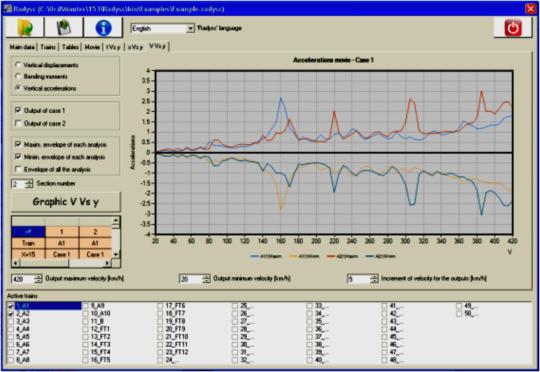Select the Bending moments radio button
Image resolution: width=540 pixels, height=372 pixels.
coord(18,76)
